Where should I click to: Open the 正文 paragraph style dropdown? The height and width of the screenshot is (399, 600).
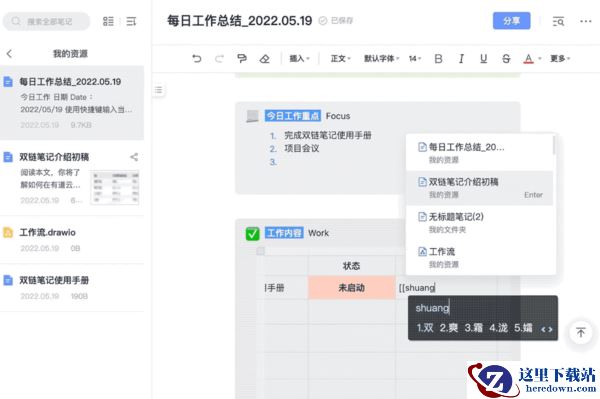pyautogui.click(x=341, y=59)
